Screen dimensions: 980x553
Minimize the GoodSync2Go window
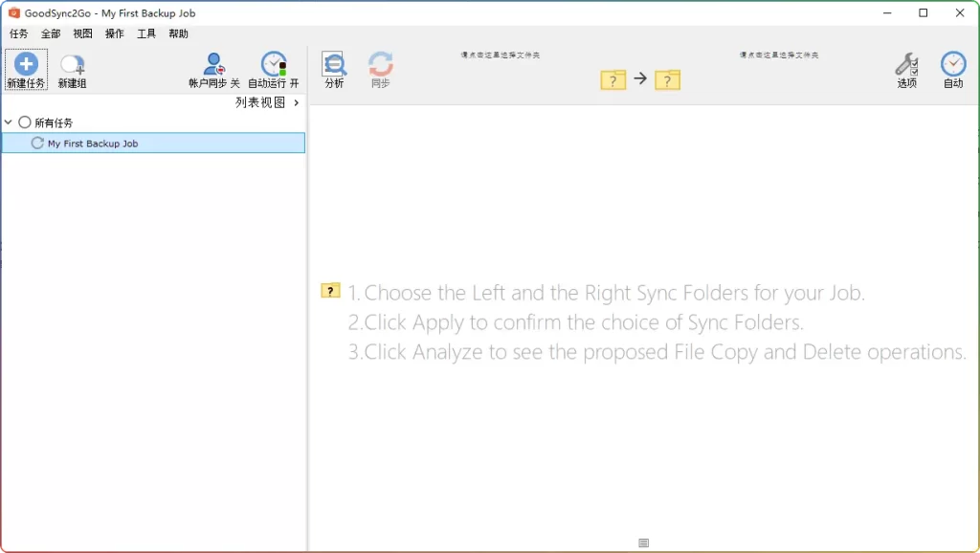(x=887, y=13)
